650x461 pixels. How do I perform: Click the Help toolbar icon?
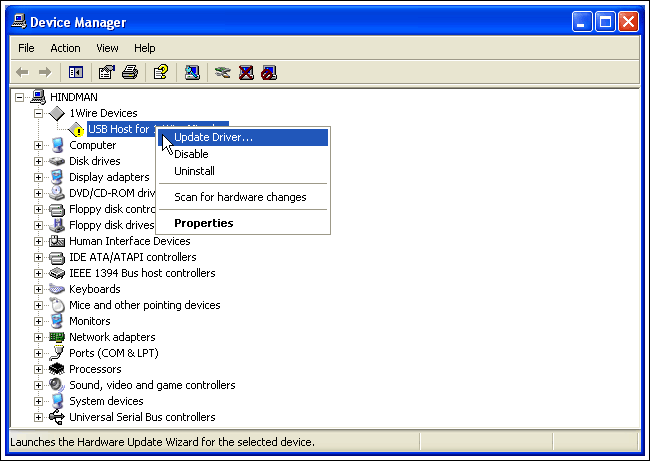pos(160,72)
